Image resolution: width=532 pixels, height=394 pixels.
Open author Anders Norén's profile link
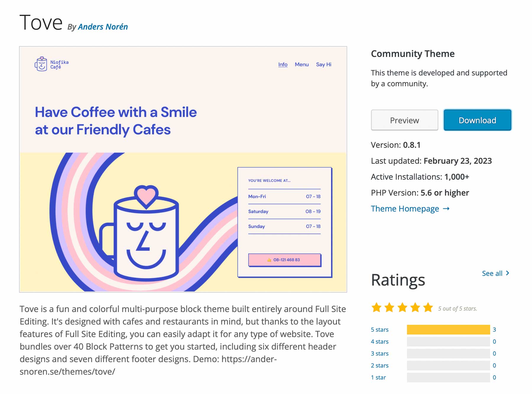pos(103,27)
